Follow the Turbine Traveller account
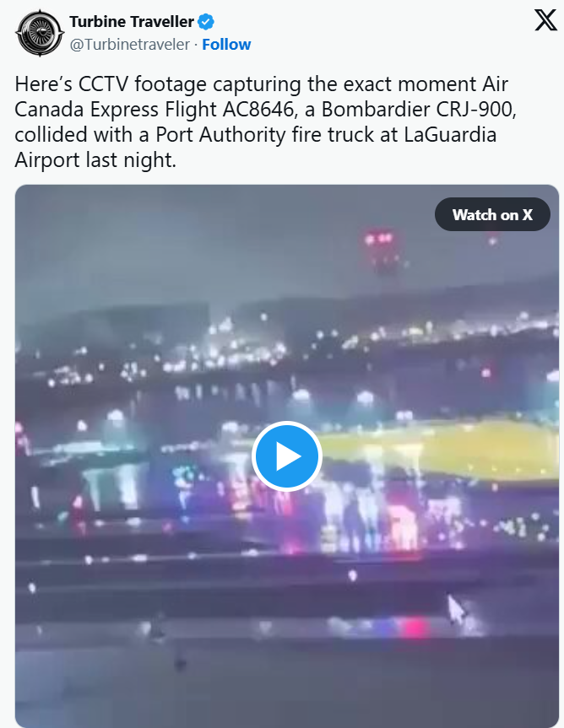 click(227, 45)
